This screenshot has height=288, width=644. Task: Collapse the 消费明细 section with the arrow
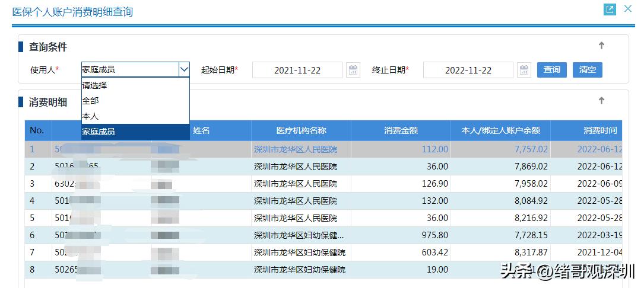pos(601,101)
